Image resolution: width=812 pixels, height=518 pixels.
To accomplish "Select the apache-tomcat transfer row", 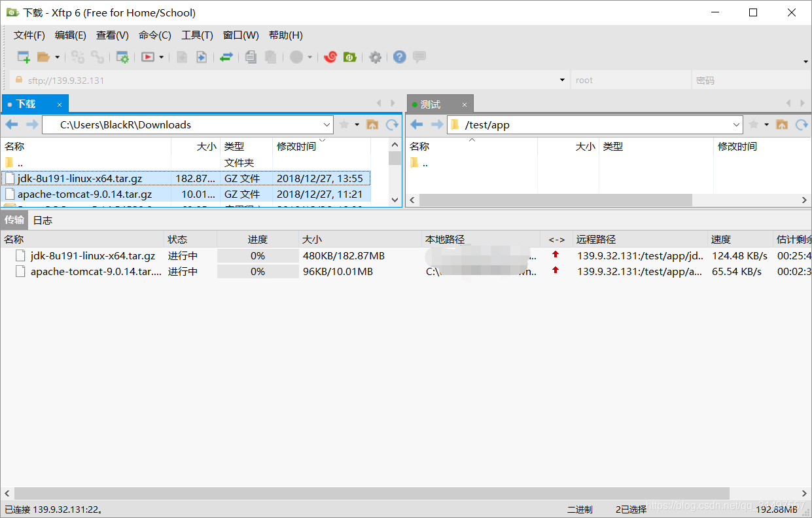I will click(406, 271).
